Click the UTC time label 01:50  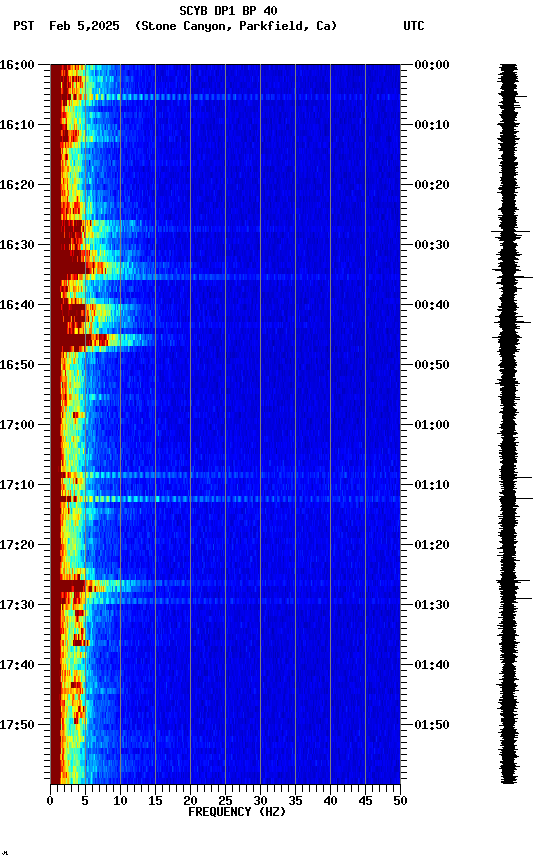click(x=432, y=725)
